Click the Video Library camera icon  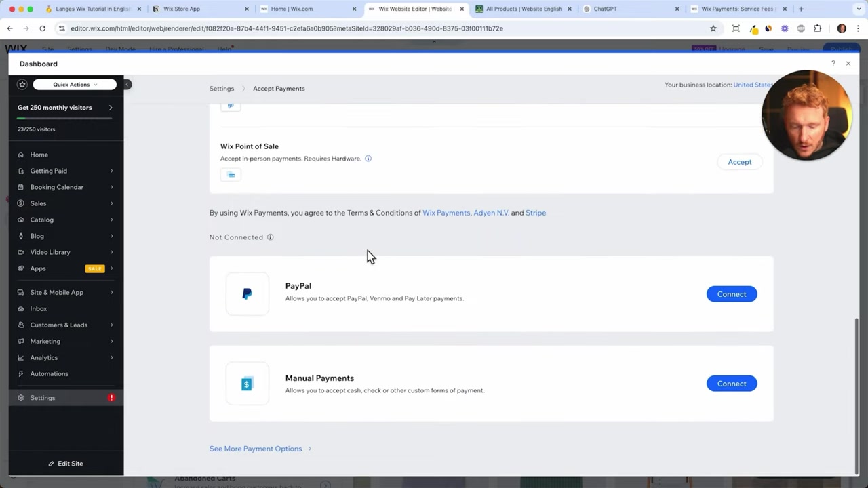[21, 252]
